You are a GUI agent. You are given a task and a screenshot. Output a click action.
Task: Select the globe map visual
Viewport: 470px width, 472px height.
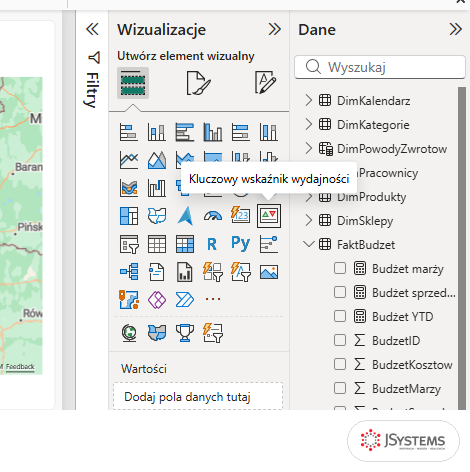[x=129, y=333]
